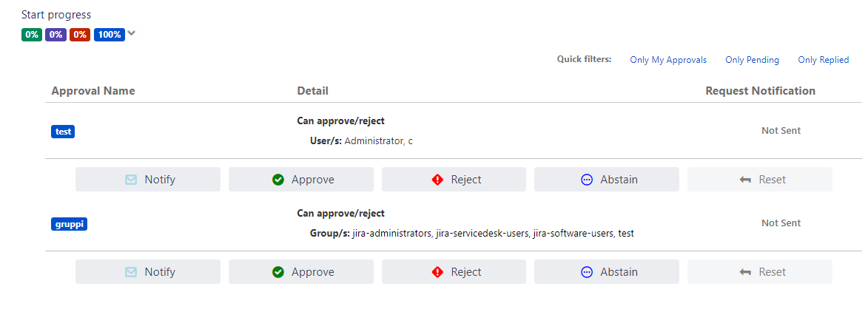Click the green checkmark icon for test approval
The width and height of the screenshot is (868, 312).
click(x=278, y=180)
